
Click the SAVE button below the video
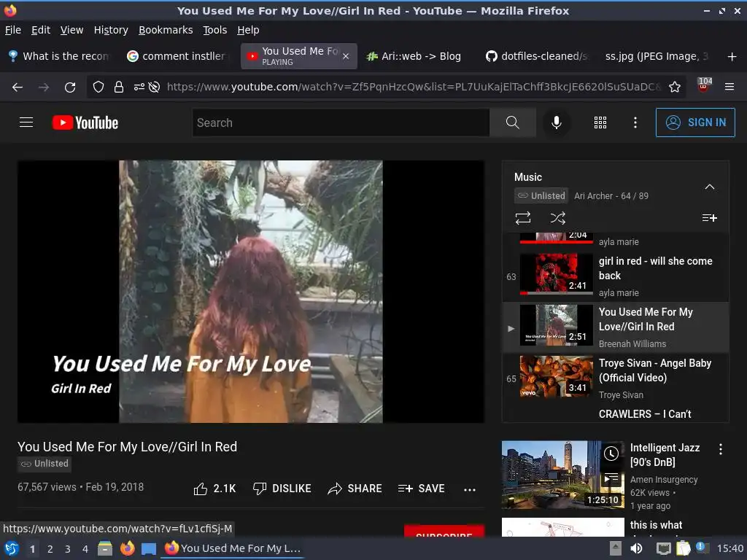pyautogui.click(x=421, y=489)
